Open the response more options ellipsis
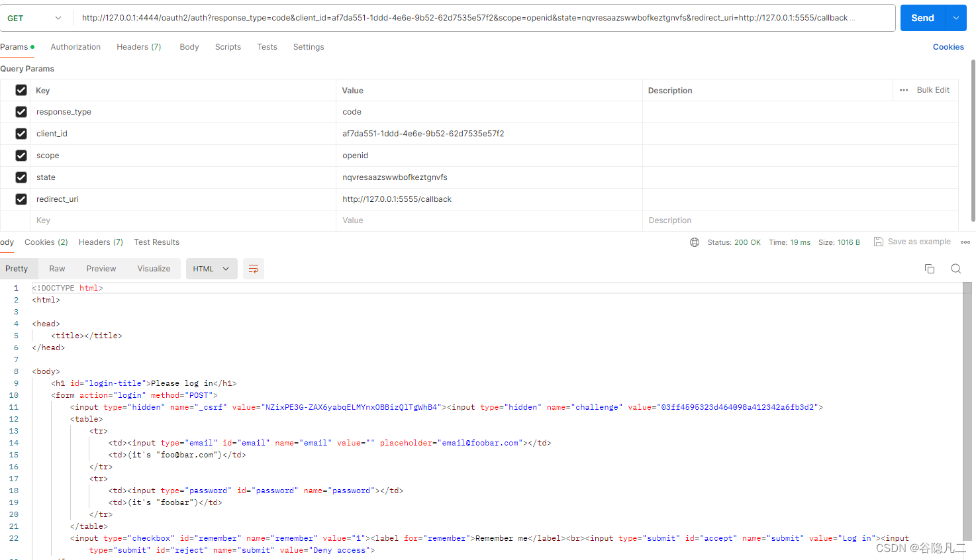The width and height of the screenshot is (976, 560). 965,242
